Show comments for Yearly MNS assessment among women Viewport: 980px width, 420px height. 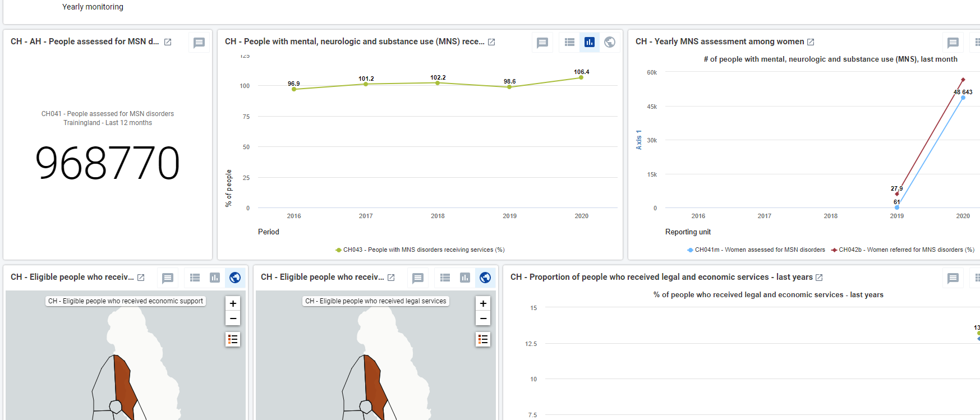pos(953,43)
